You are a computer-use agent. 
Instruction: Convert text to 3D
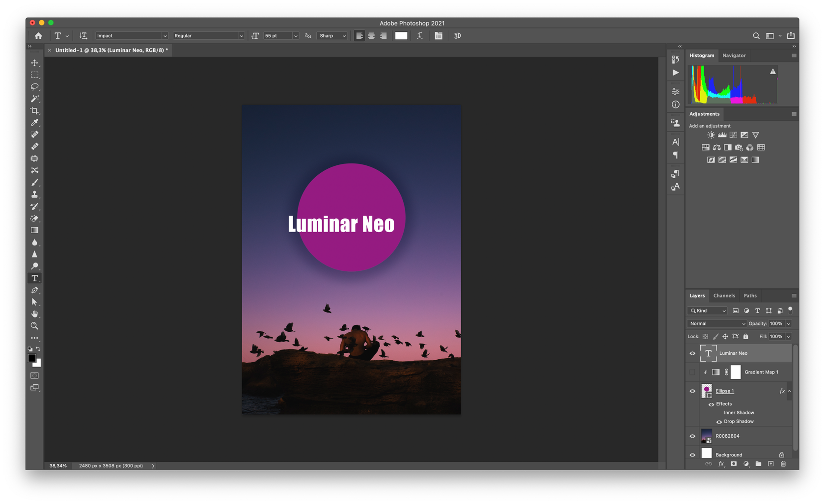457,36
